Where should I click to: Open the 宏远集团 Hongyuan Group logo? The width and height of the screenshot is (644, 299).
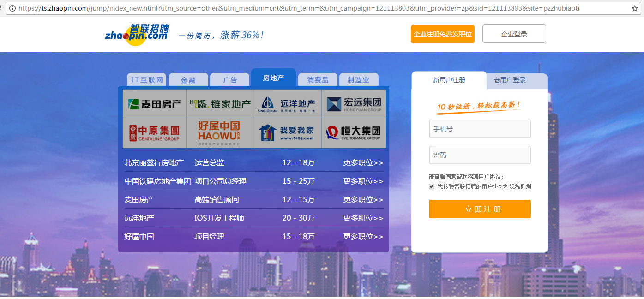[354, 104]
